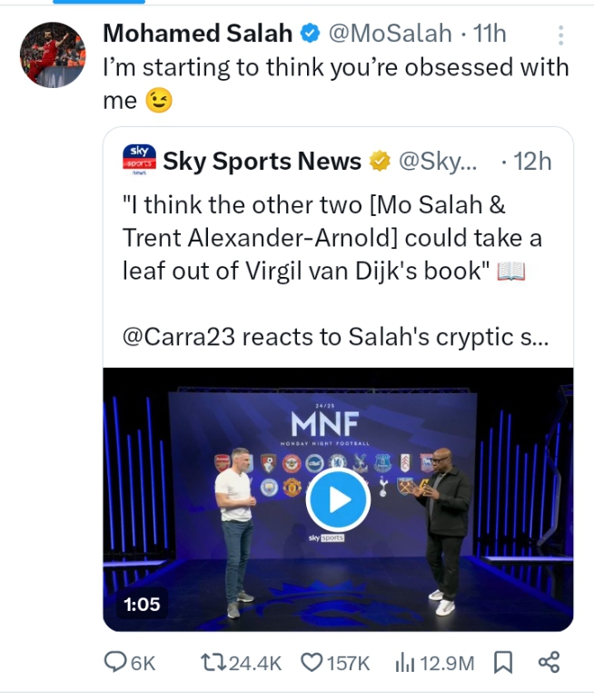
Task: Open the 11h tweet timestamp
Action: pos(490,34)
